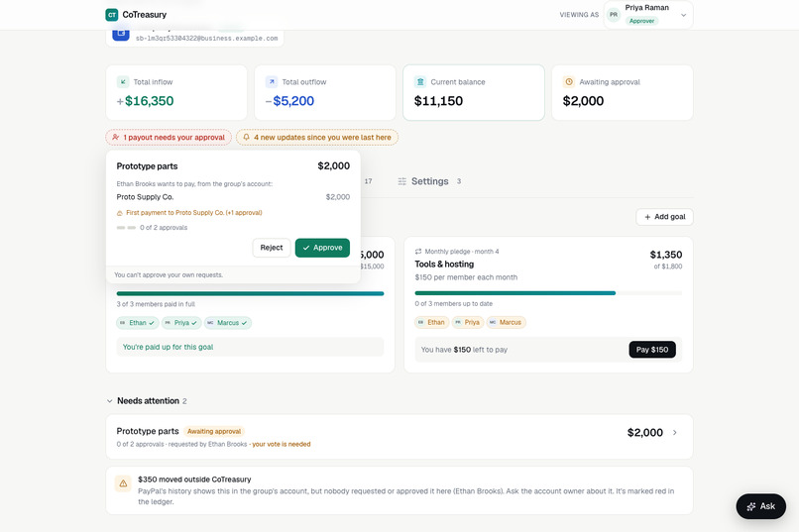The image size is (799, 532).
Task: Open the Ask assistant button
Action: click(760, 506)
